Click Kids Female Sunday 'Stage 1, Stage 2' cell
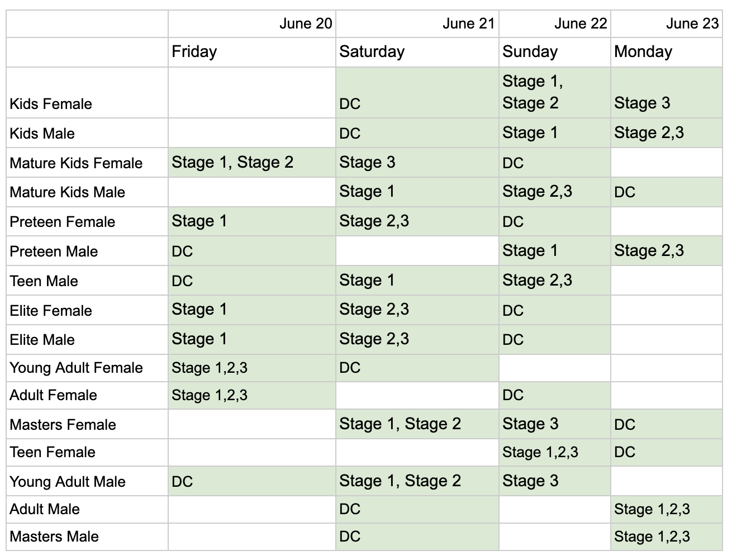Image resolution: width=732 pixels, height=560 pixels. (x=554, y=93)
